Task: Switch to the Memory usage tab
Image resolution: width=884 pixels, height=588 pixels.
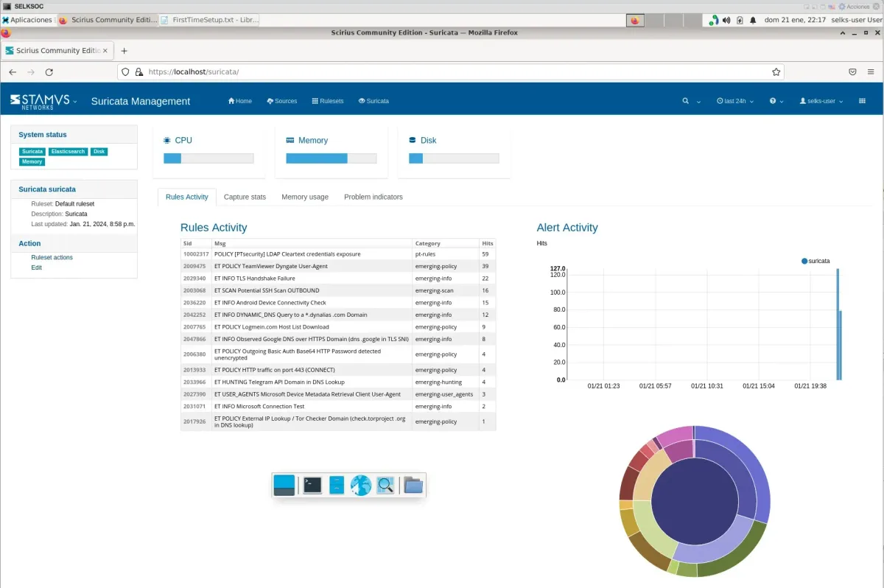Action: coord(305,197)
